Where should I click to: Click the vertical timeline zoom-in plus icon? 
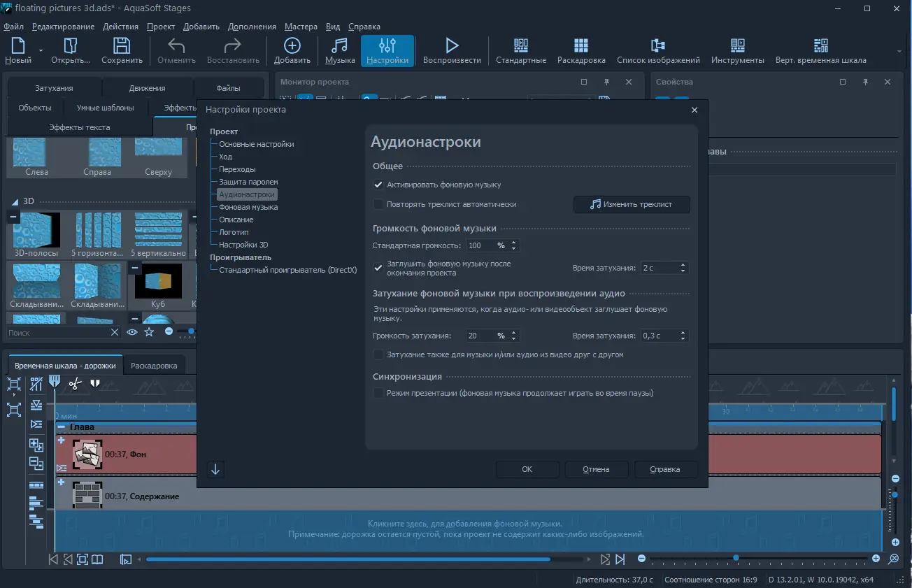pos(895,543)
